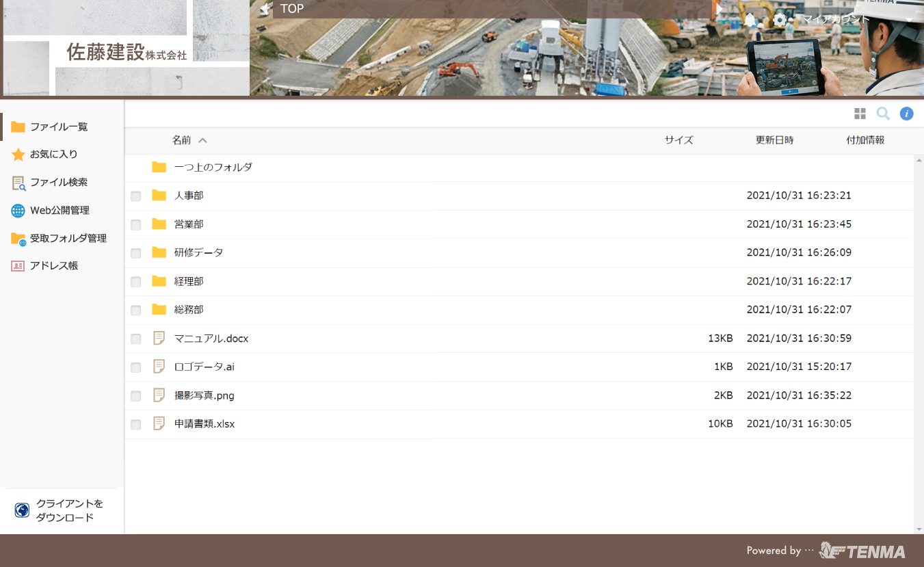Click the クライアントをダウンロード globe icon
Viewport: 924px width, 567px height.
pos(22,510)
